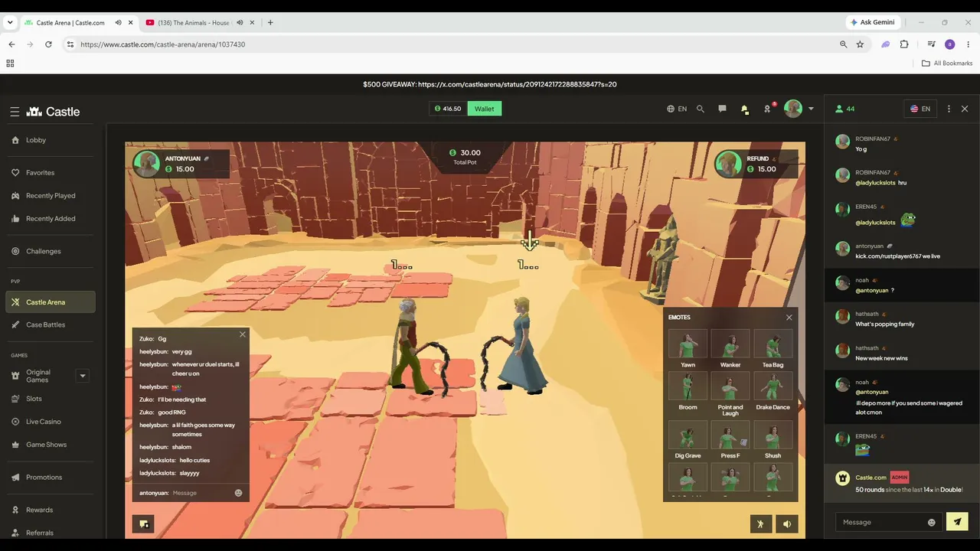Open a new browser tab
The image size is (980, 551).
270,23
